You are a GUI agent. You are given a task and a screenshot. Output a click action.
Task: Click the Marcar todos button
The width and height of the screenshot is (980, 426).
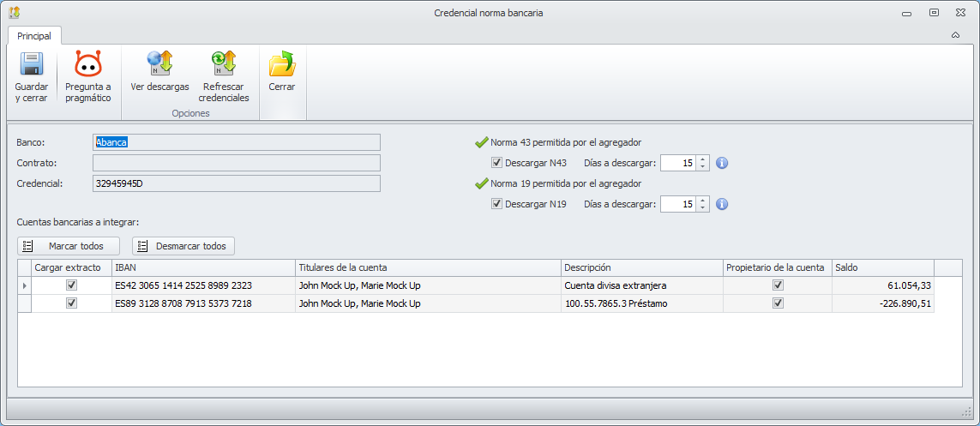(69, 246)
